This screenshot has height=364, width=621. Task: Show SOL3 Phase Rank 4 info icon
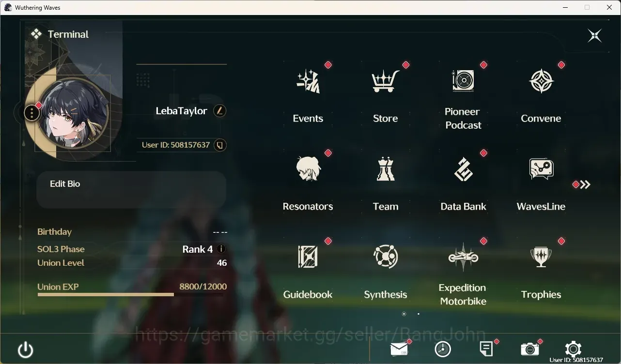(x=221, y=249)
